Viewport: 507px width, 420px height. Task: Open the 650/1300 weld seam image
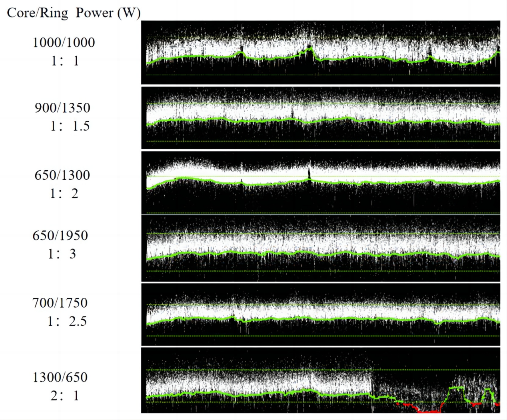click(x=321, y=183)
